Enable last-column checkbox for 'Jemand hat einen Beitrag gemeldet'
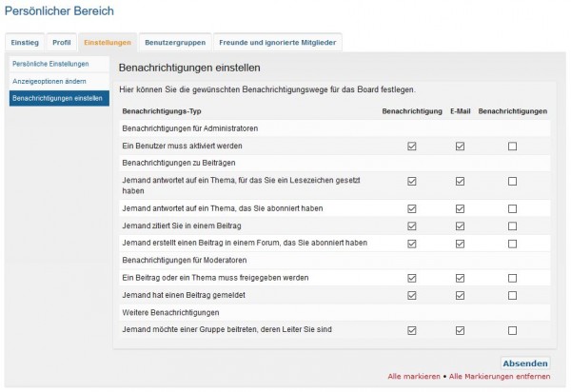The width and height of the screenshot is (571, 392). tap(513, 296)
